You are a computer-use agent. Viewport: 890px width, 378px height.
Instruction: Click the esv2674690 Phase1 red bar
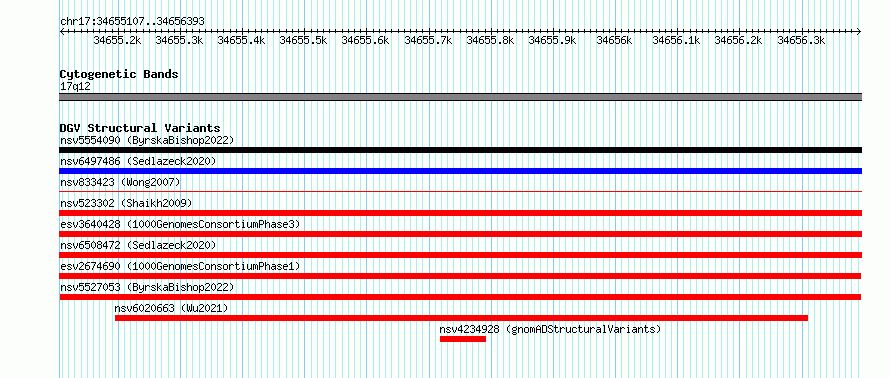460,276
